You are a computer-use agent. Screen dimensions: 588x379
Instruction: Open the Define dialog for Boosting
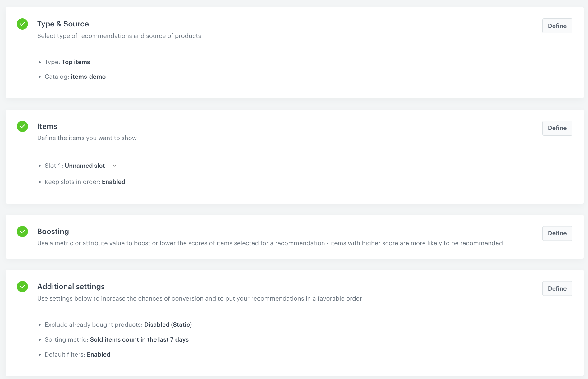557,233
